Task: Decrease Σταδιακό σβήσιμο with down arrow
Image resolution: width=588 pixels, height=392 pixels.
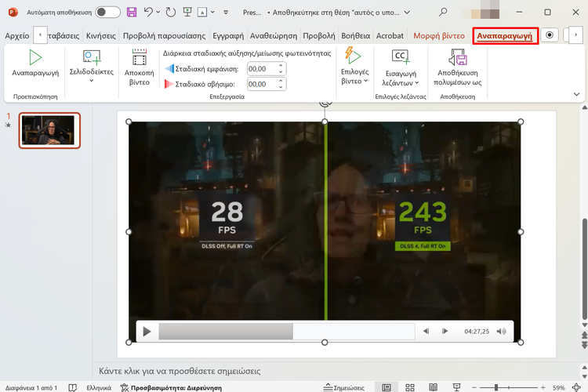Action: tap(281, 87)
